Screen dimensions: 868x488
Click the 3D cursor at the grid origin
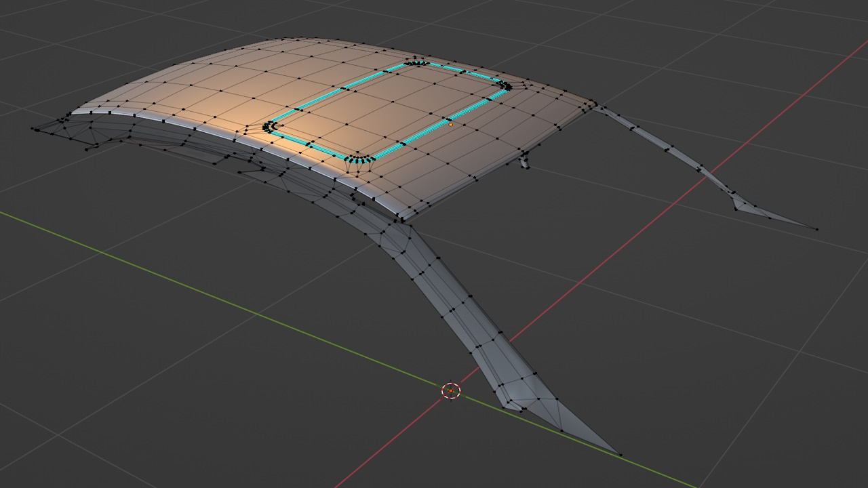coord(451,390)
